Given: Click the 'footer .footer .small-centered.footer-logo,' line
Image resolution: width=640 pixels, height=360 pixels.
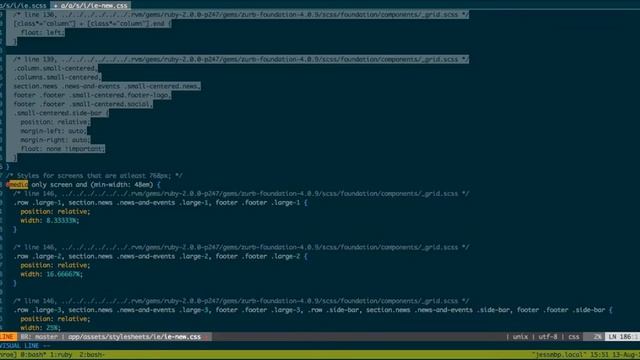Looking at the screenshot, I should click(92, 96).
